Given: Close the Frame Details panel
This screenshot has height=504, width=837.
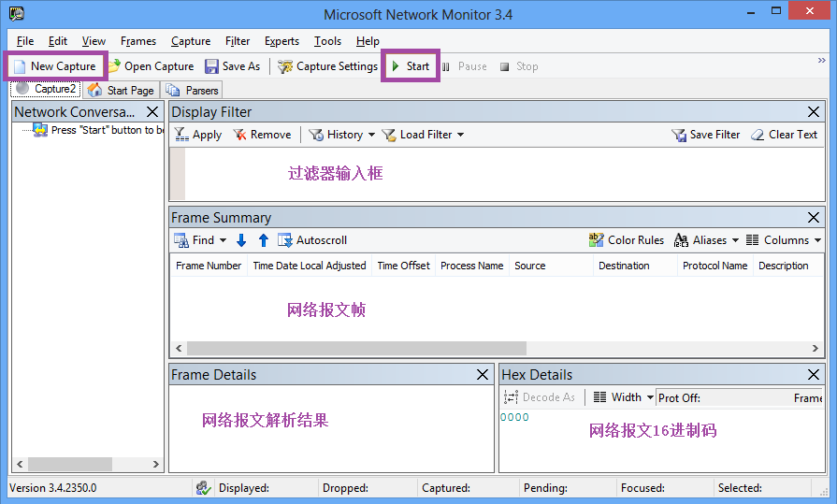Looking at the screenshot, I should 483,375.
